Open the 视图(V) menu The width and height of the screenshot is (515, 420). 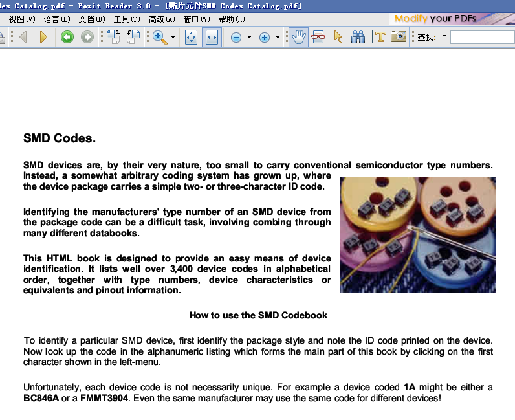coord(22,19)
